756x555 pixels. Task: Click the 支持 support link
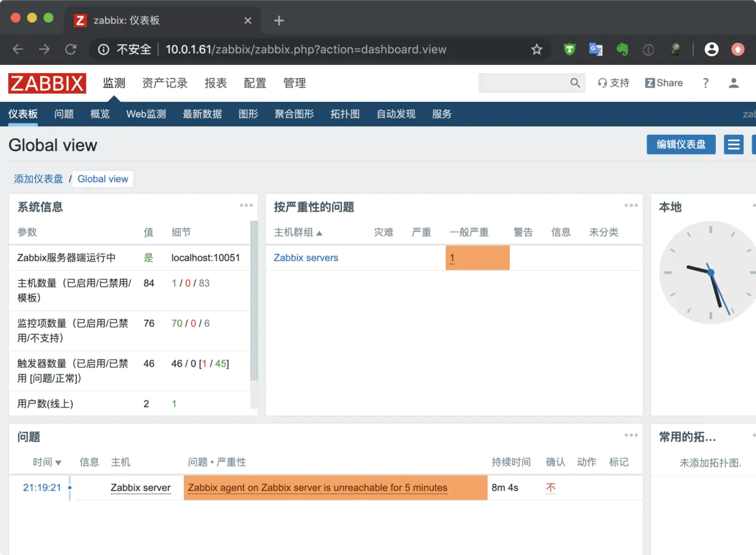[x=614, y=83]
